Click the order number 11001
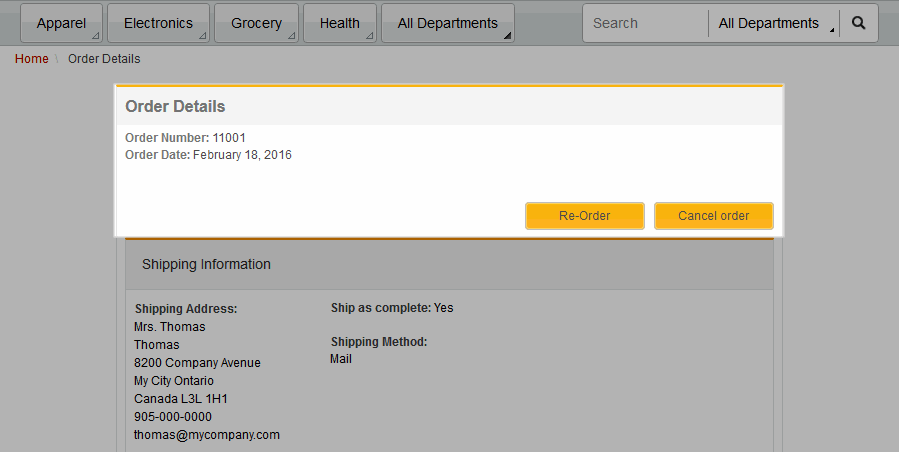The image size is (899, 452). [229, 137]
